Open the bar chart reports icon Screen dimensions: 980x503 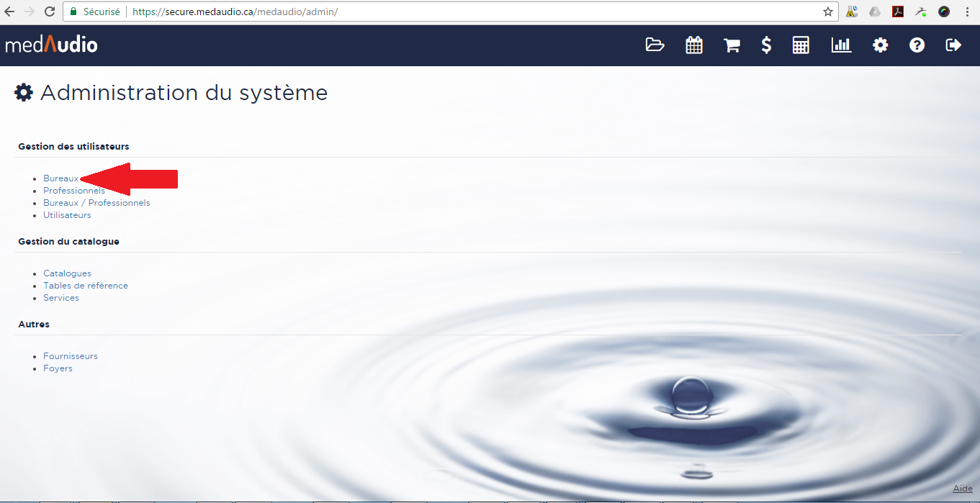coord(840,45)
